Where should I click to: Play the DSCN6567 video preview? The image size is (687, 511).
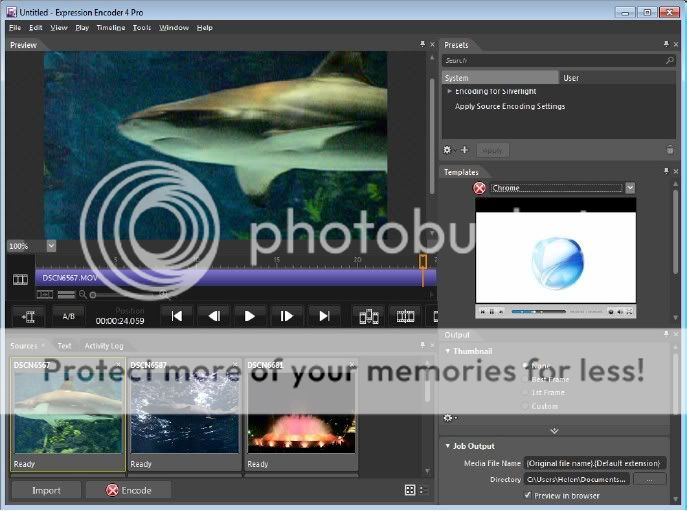tap(250, 316)
